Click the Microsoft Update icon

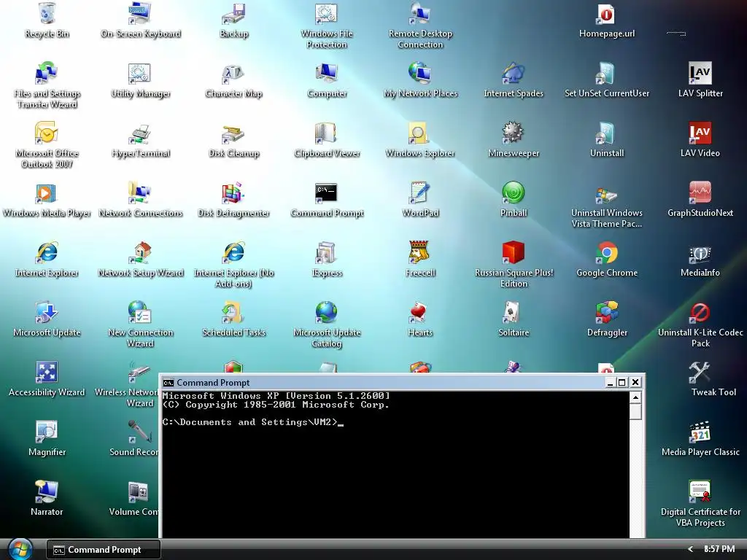pyautogui.click(x=47, y=312)
